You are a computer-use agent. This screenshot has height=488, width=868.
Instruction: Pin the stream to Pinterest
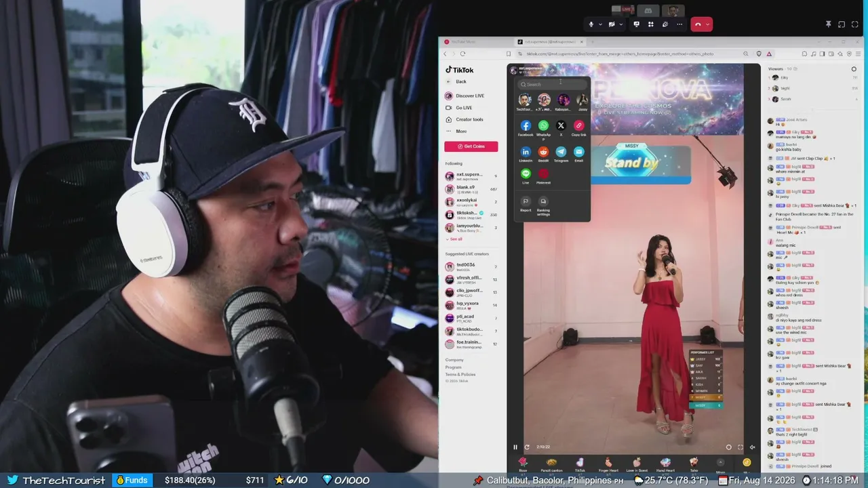click(x=543, y=174)
